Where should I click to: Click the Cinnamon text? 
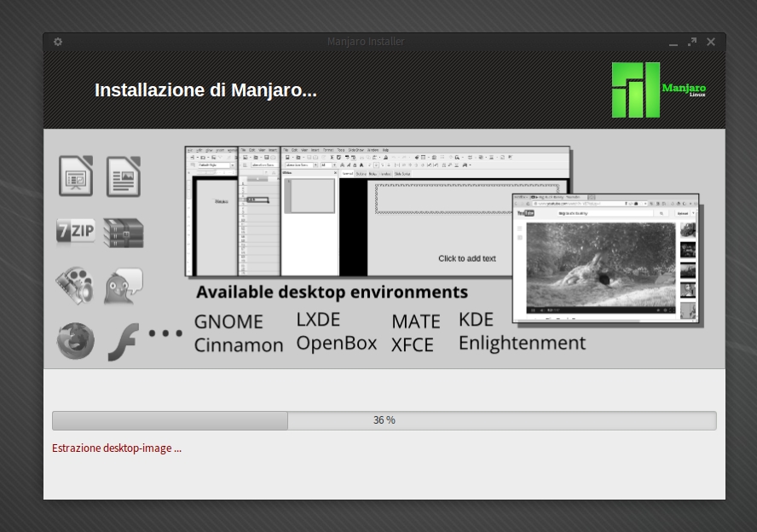click(x=239, y=345)
